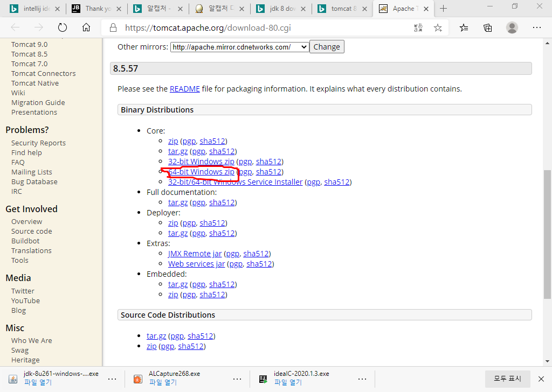View site lock security info
This screenshot has width=552, height=392.
coord(113,28)
